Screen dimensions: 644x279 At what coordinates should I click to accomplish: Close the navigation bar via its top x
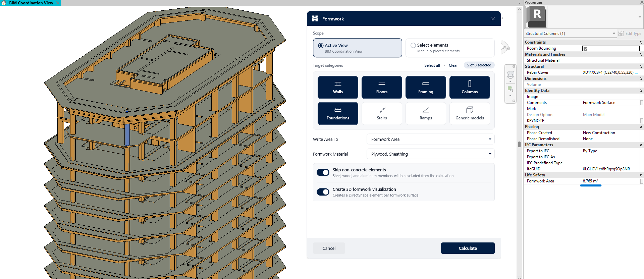[x=514, y=66]
